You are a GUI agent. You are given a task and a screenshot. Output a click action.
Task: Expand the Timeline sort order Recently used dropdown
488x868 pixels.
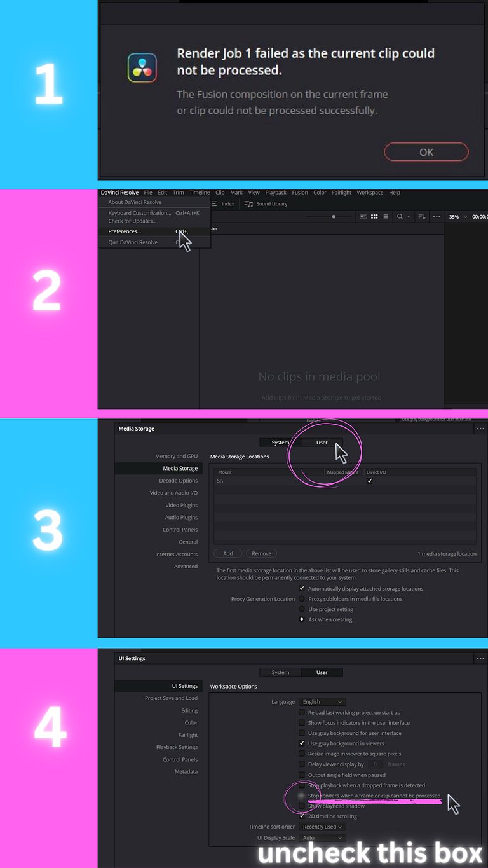[322, 827]
